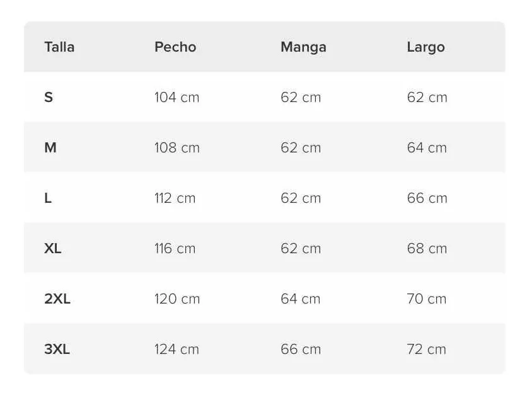Select the Manga column header

coord(304,47)
